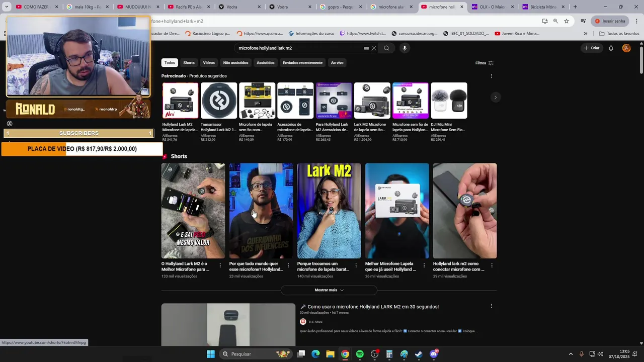644x362 pixels.
Task: Open options for 'Hollyland lark m2 como conectar' short
Action: [x=492, y=265]
